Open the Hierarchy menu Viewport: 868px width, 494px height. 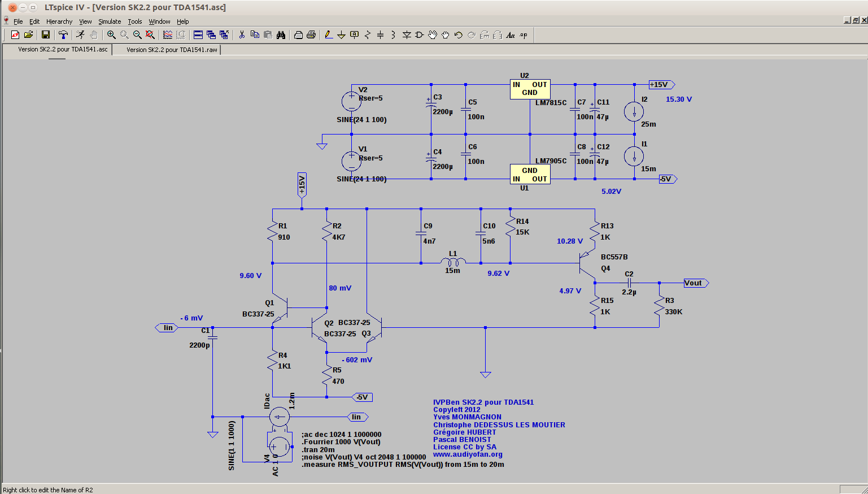click(59, 21)
